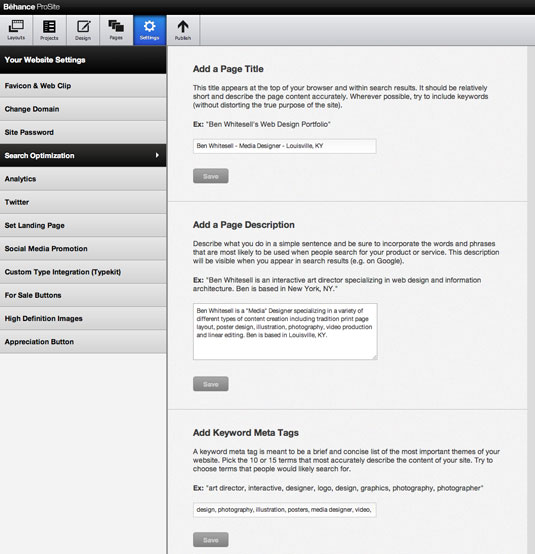Select the Settings gear icon
535x554 pixels.
(x=149, y=30)
